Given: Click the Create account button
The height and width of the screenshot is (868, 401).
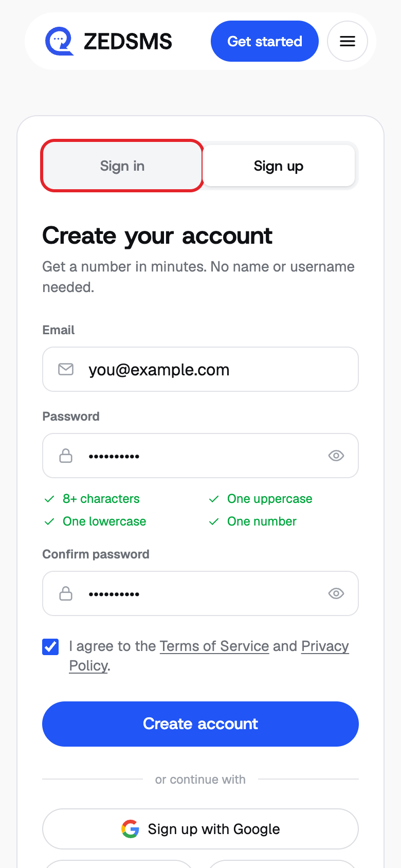Looking at the screenshot, I should click(200, 724).
